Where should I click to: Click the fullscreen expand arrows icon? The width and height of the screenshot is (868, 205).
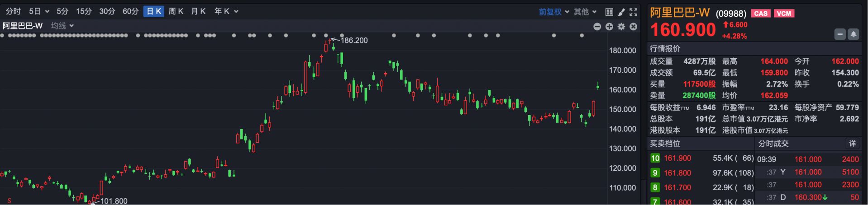pyautogui.click(x=634, y=12)
